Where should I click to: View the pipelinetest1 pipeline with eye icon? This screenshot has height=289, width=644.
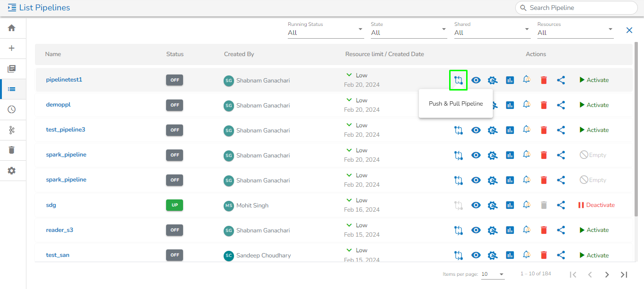476,80
